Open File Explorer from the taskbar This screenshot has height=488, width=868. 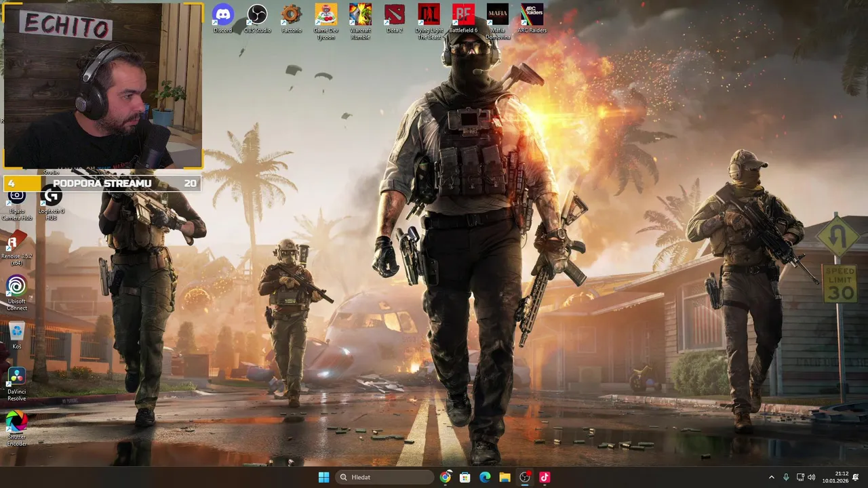pyautogui.click(x=505, y=477)
